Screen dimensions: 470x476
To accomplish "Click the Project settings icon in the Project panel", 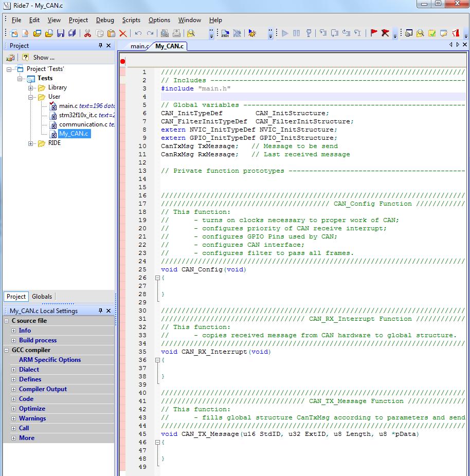I will 11,58.
